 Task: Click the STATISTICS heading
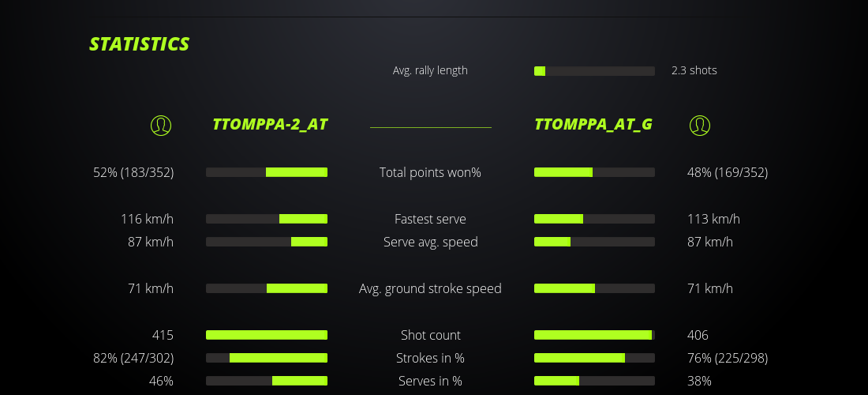140,44
